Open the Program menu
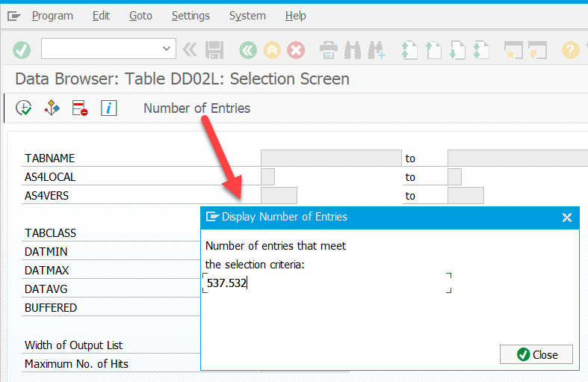The image size is (588, 382). (52, 16)
